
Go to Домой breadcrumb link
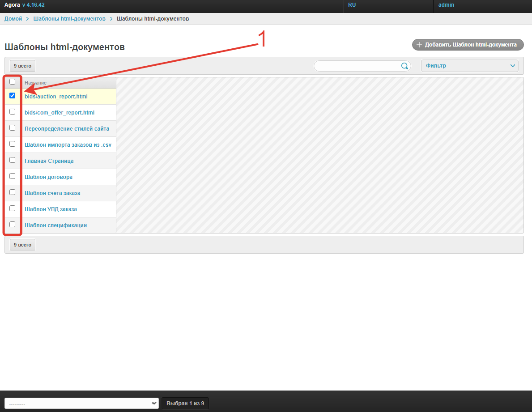(13, 19)
